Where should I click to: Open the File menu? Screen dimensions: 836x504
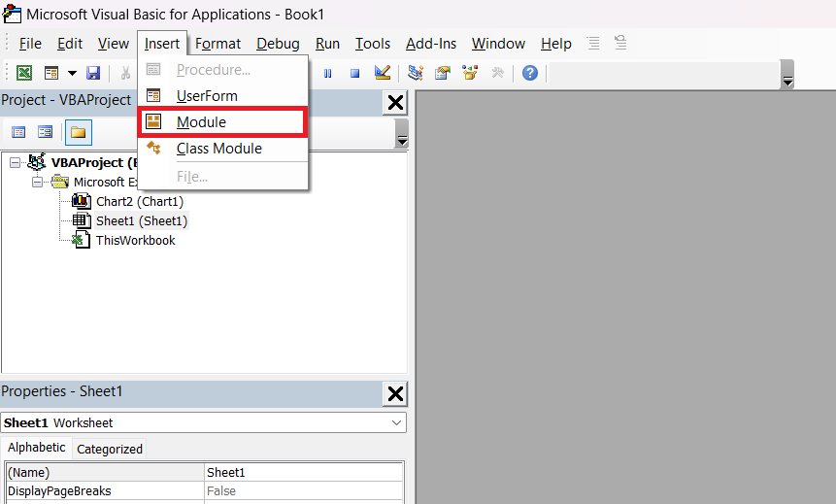[x=30, y=44]
